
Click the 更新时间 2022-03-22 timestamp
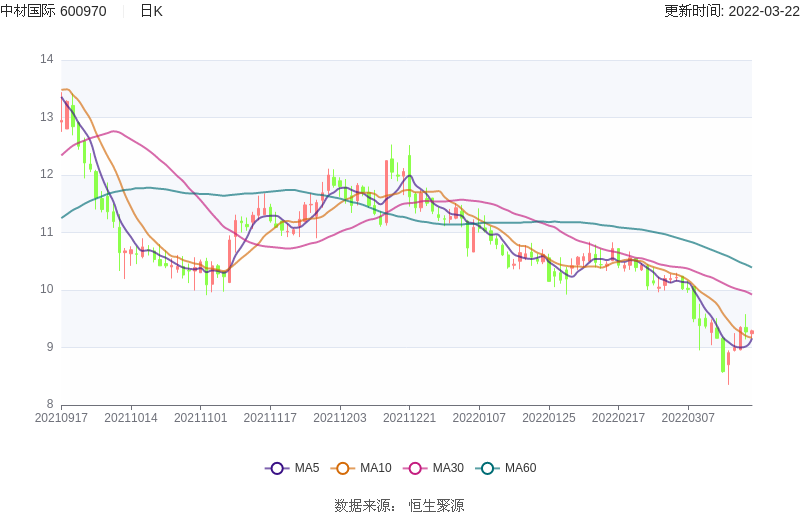[x=731, y=11]
